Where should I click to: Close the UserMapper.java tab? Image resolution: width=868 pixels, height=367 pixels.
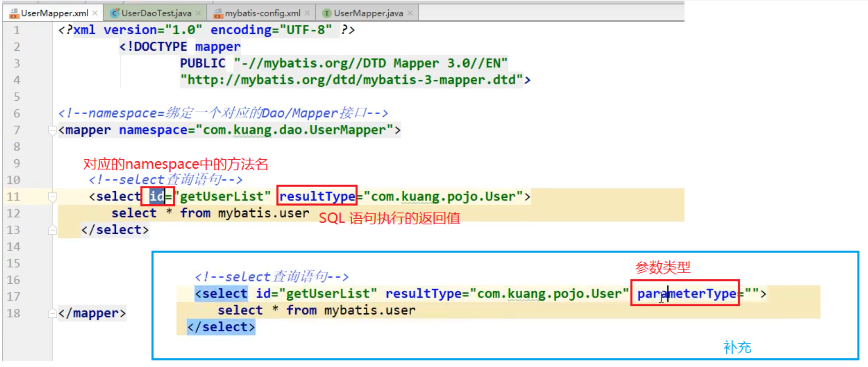click(x=410, y=13)
